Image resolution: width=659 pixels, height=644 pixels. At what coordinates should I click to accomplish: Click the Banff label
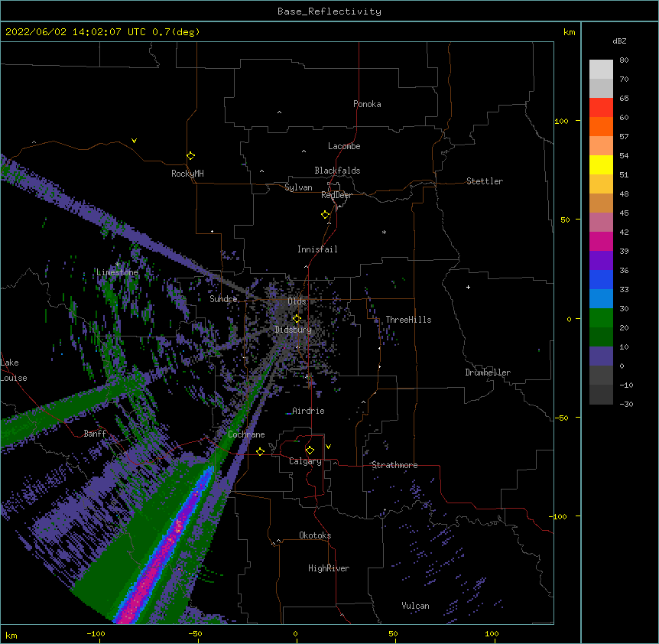click(x=95, y=434)
